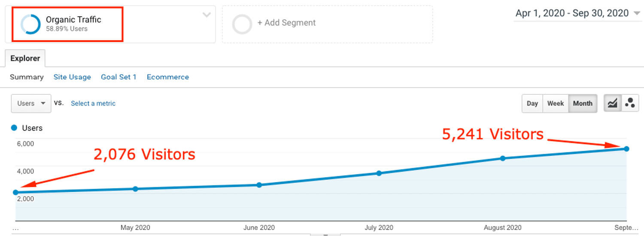This screenshot has width=644, height=236.
Task: Open the Explorer tab
Action: [x=25, y=58]
